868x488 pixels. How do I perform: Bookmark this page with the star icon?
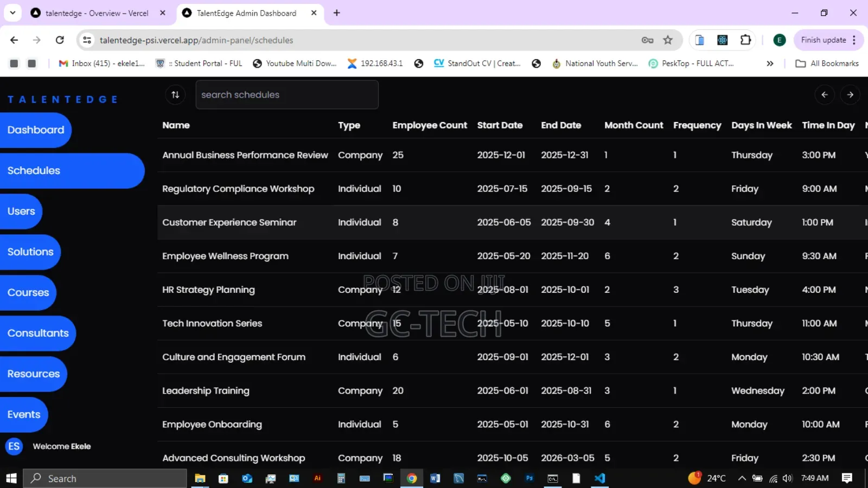pyautogui.click(x=668, y=40)
